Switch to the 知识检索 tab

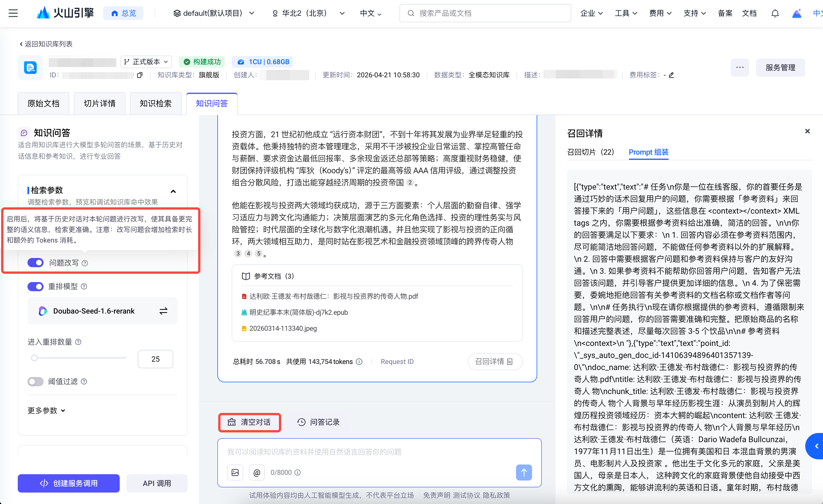pyautogui.click(x=155, y=104)
